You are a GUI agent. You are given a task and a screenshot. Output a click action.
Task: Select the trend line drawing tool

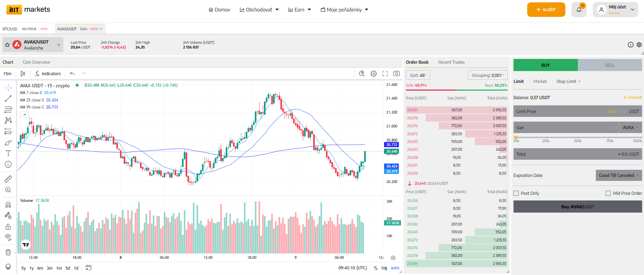click(x=8, y=99)
